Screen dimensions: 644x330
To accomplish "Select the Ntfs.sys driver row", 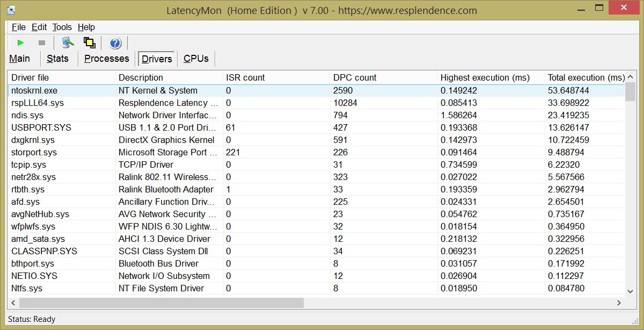I will 317,288.
